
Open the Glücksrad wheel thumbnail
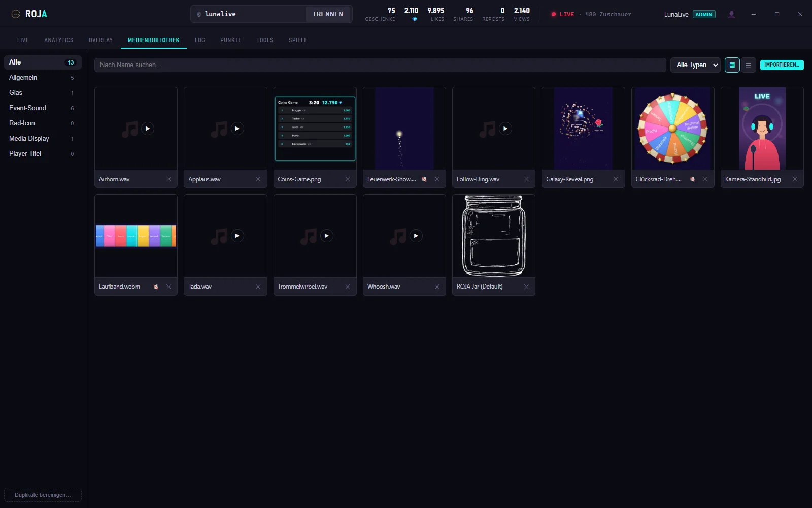(x=672, y=129)
